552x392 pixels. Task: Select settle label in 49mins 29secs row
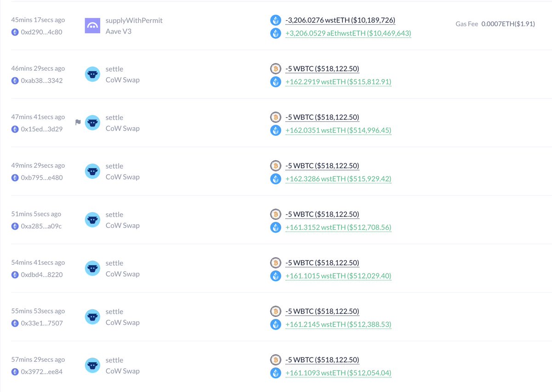[115, 166]
